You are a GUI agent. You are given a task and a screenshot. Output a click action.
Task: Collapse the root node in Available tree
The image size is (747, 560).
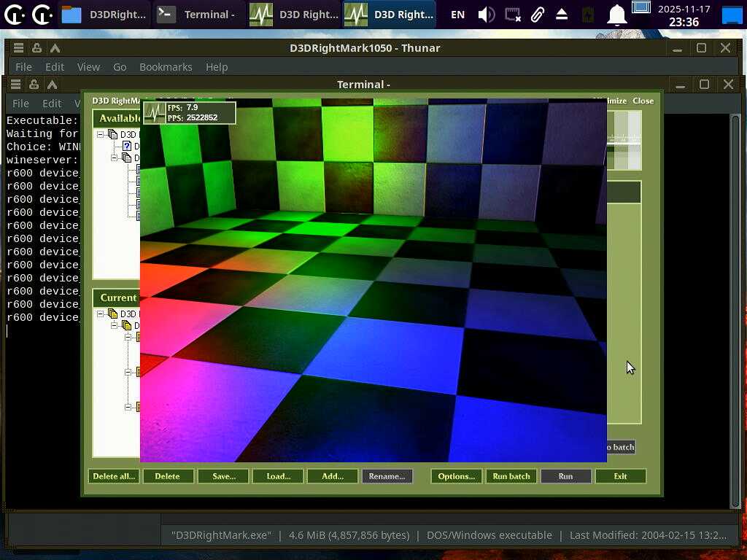101,135
